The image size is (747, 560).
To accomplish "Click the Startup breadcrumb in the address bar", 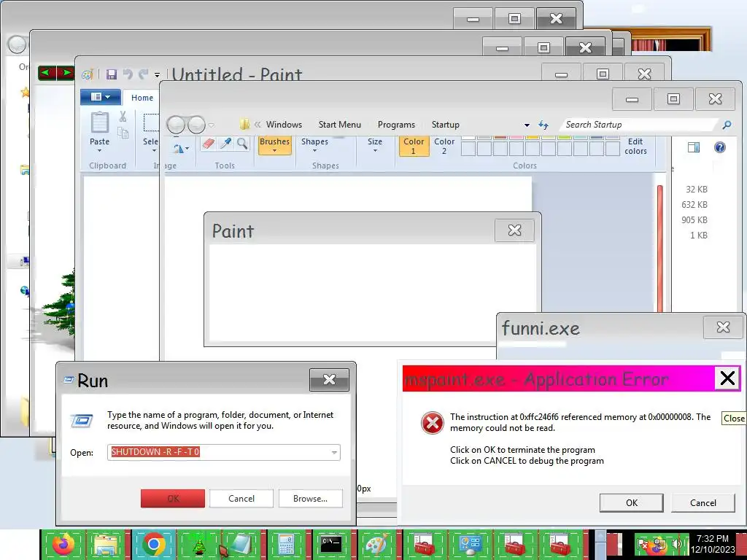I will (x=446, y=125).
